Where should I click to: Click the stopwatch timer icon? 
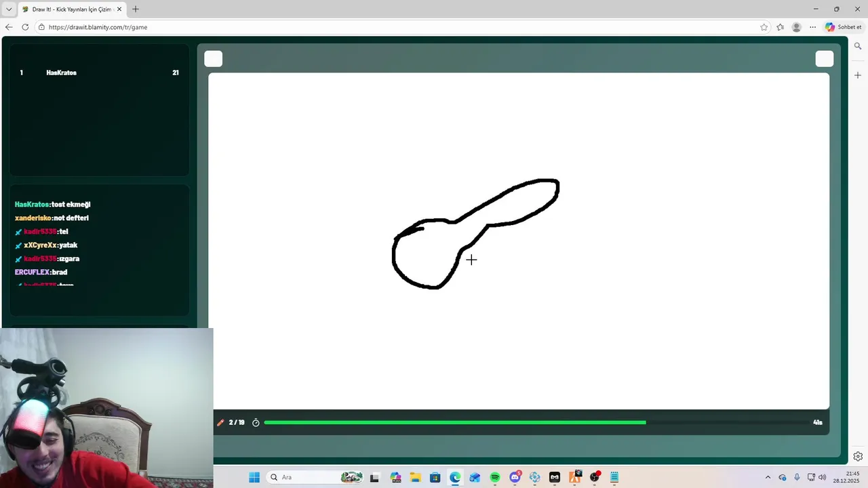pos(256,422)
